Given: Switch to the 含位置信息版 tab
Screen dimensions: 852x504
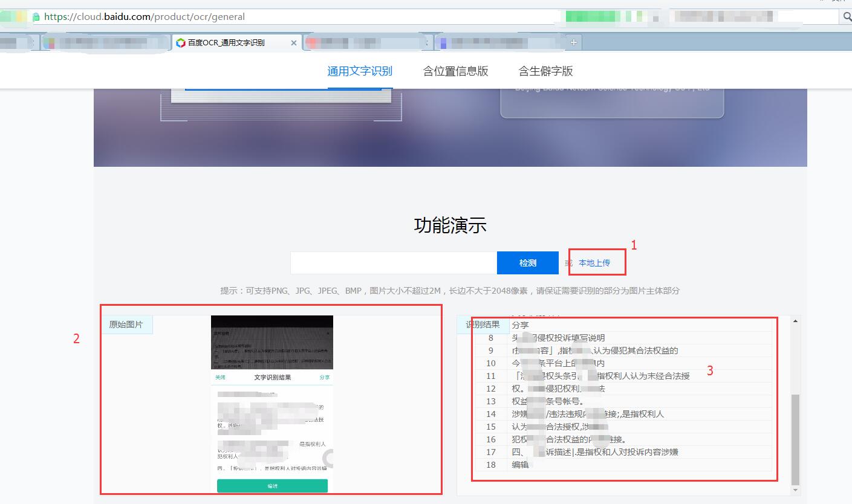Looking at the screenshot, I should 455,71.
